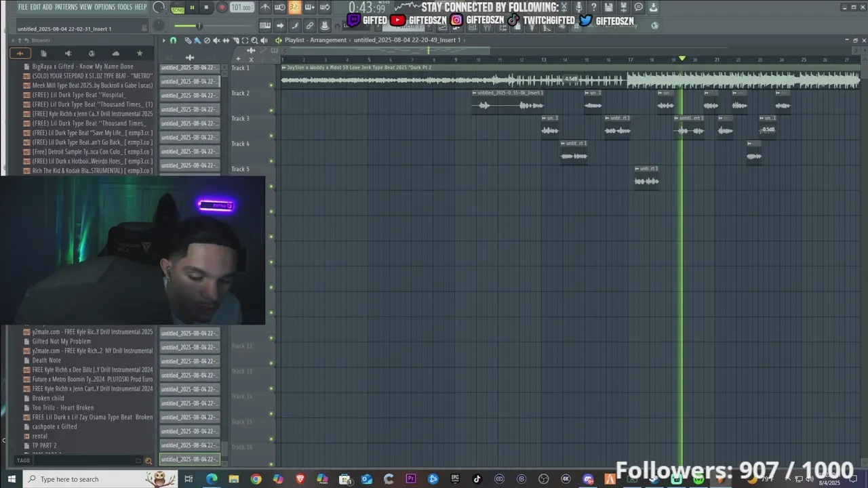Open the ADD menu

coord(47,7)
